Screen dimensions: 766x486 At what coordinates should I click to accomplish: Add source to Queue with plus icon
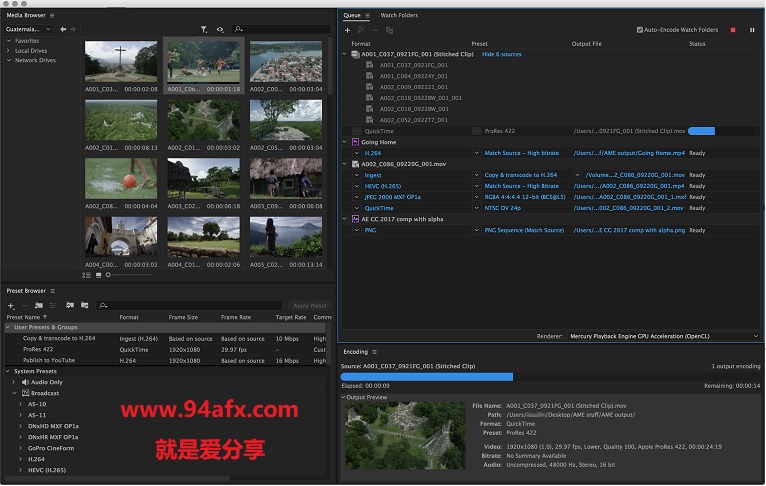point(347,30)
